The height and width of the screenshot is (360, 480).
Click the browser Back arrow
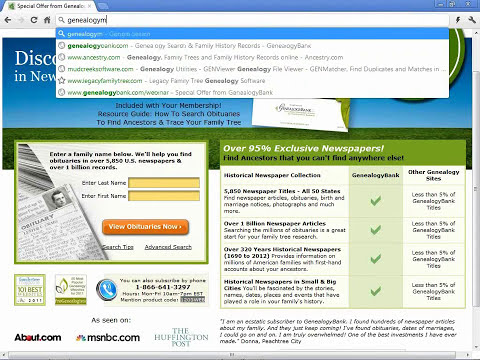8,20
